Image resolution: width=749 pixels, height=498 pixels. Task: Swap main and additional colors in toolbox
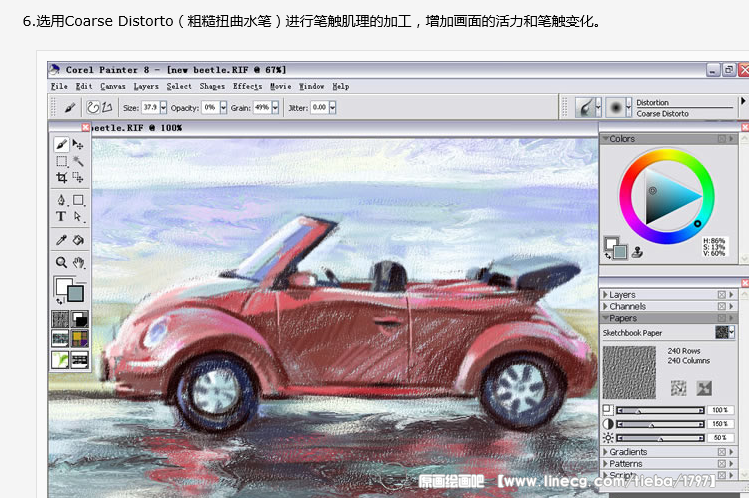tap(59, 301)
